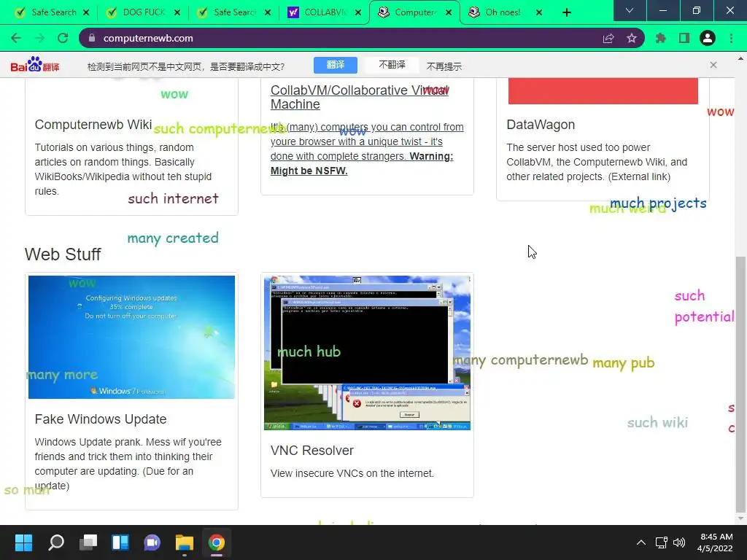Click the Baidu 翻译 logo
Image resolution: width=747 pixels, height=560 pixels.
click(35, 65)
